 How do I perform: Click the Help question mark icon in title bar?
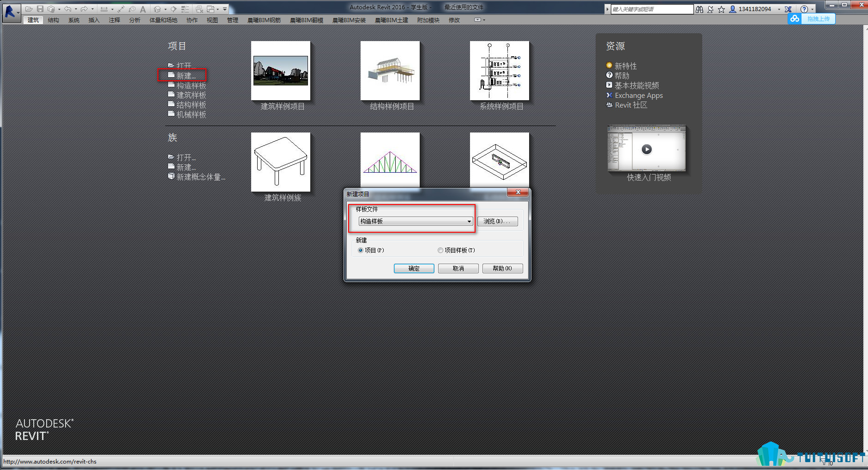click(804, 9)
